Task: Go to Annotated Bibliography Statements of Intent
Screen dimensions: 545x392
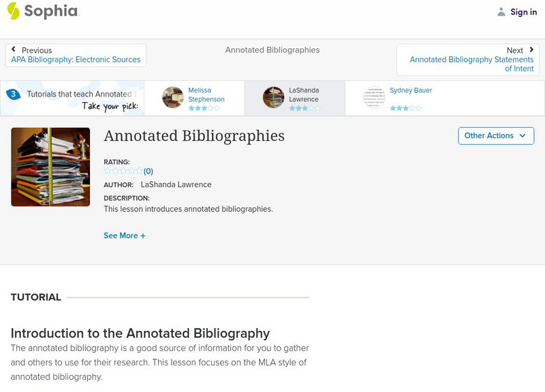Action: [471, 64]
